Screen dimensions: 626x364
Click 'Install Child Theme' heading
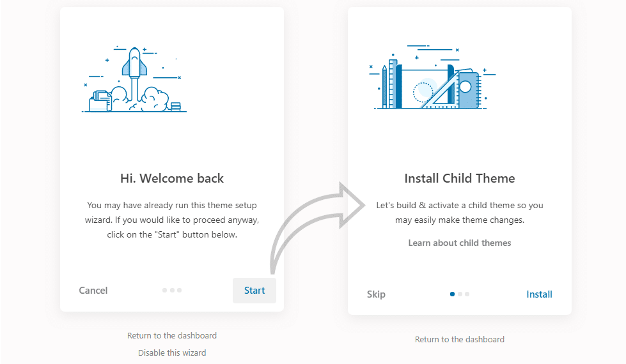[x=460, y=178]
